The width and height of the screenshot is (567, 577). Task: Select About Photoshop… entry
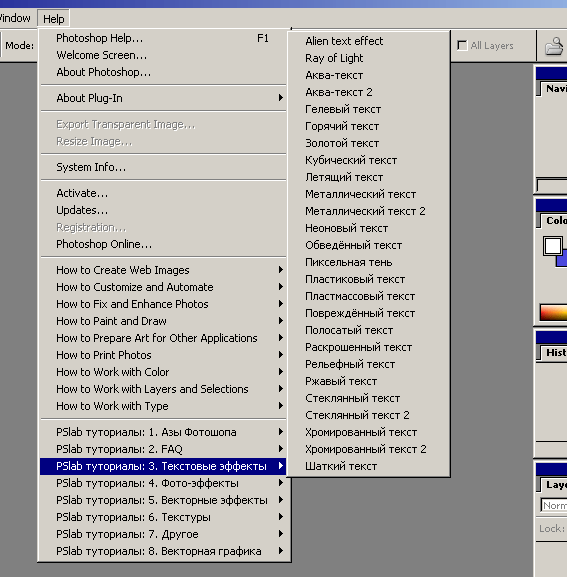point(163,72)
